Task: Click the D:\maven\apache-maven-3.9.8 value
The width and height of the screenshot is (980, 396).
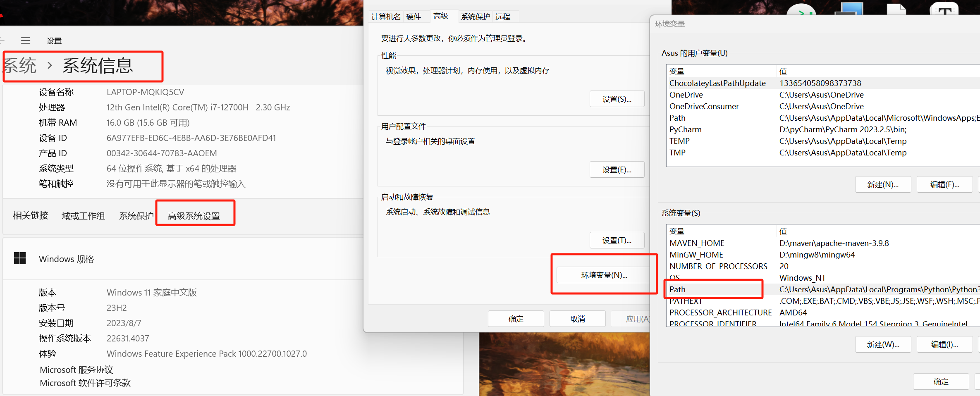Action: tap(834, 243)
